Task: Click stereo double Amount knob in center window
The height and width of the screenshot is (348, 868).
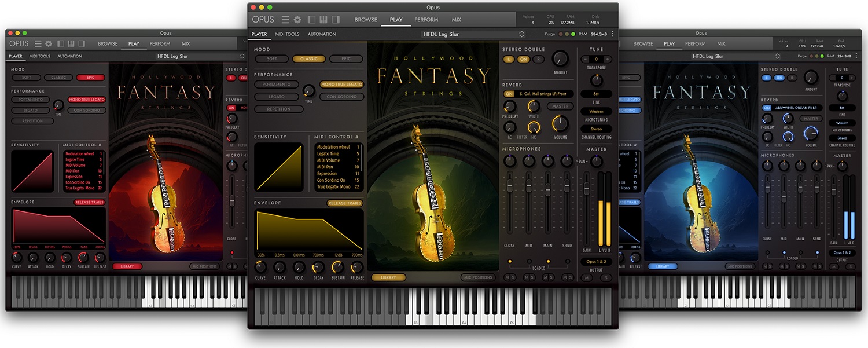Action: click(560, 58)
